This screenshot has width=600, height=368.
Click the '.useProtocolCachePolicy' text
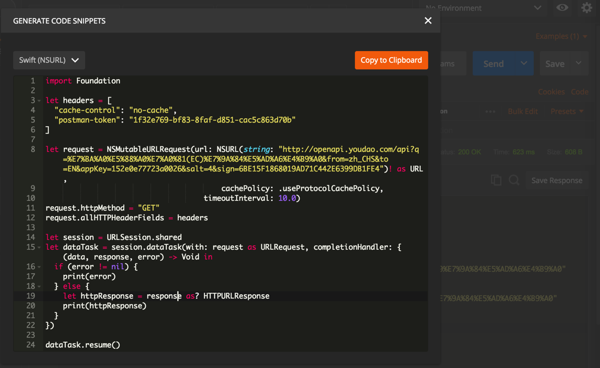pyautogui.click(x=329, y=189)
